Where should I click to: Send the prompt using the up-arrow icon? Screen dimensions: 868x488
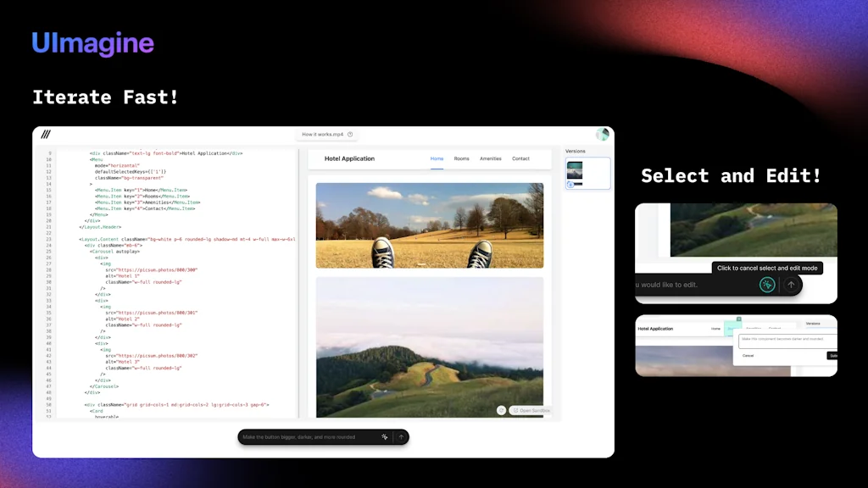(x=401, y=436)
